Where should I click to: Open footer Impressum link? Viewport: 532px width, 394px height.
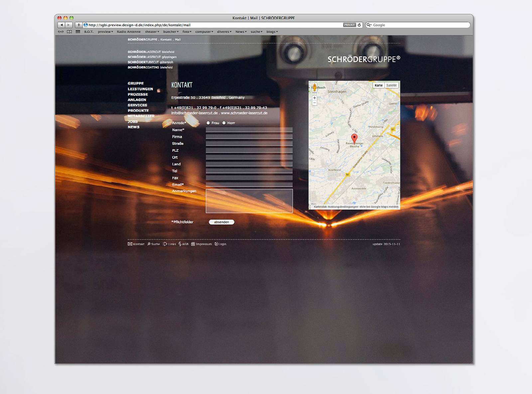[201, 244]
